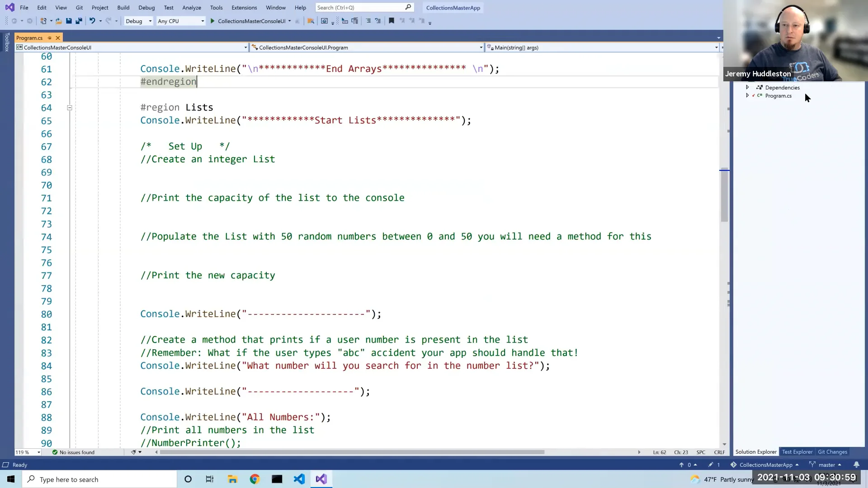Open Google Chrome from taskbar

255,479
